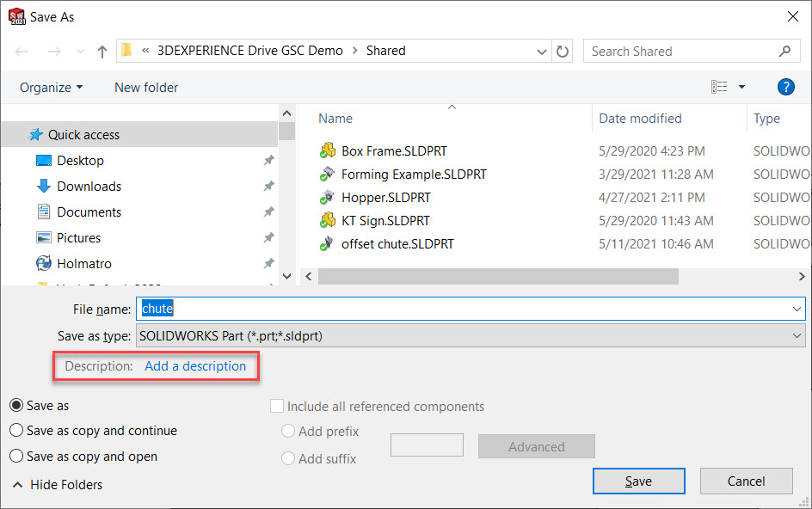Open the Help question mark icon
This screenshot has height=509, width=812.
coord(785,87)
